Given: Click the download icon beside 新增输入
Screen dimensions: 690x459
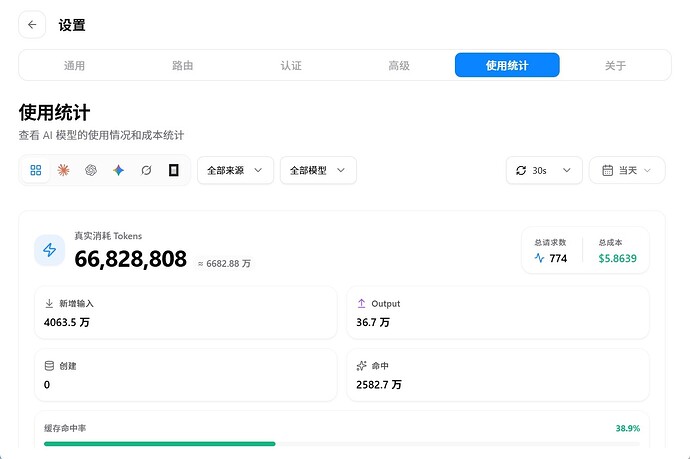Looking at the screenshot, I should pos(49,304).
